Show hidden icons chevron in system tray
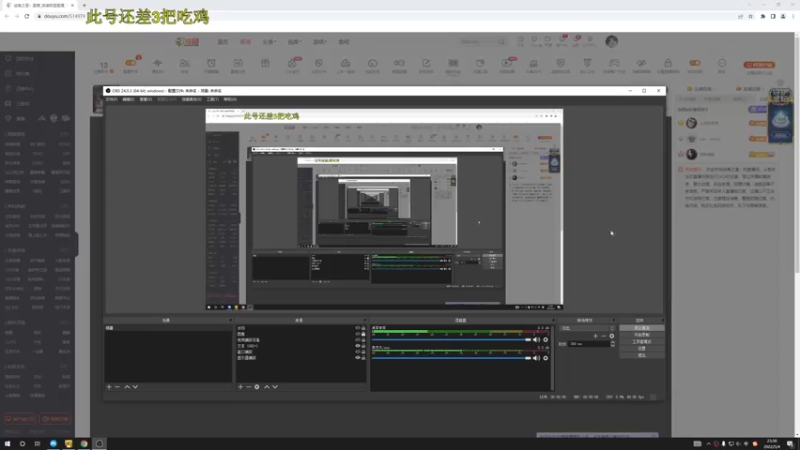800x450 pixels. [708, 444]
